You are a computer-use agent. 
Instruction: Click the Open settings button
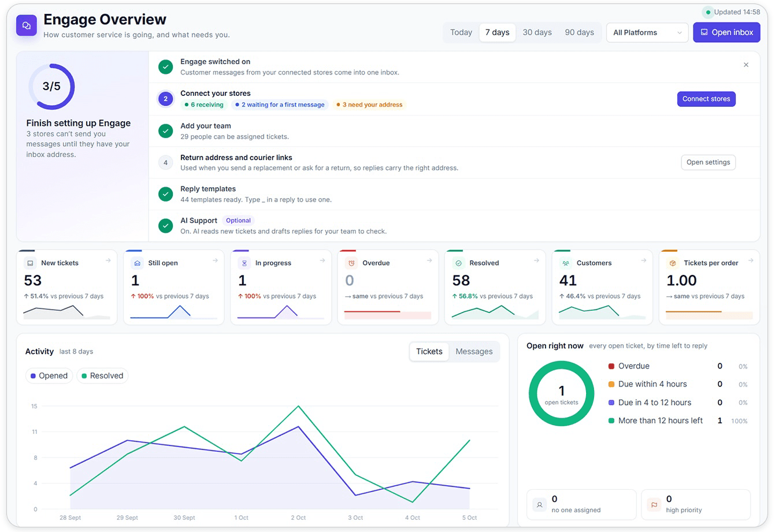pyautogui.click(x=708, y=162)
